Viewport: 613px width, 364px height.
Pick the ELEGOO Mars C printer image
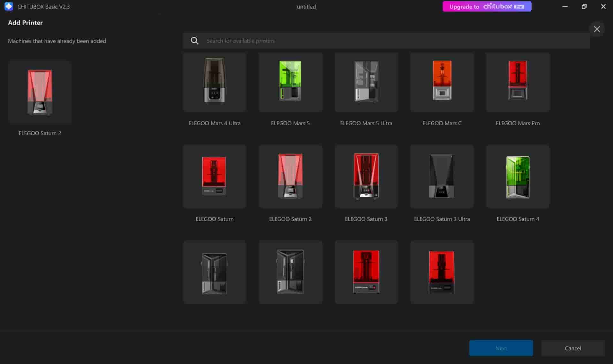pyautogui.click(x=442, y=82)
